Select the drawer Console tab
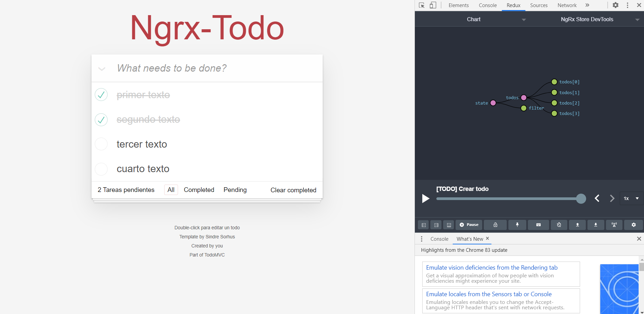 coord(439,239)
